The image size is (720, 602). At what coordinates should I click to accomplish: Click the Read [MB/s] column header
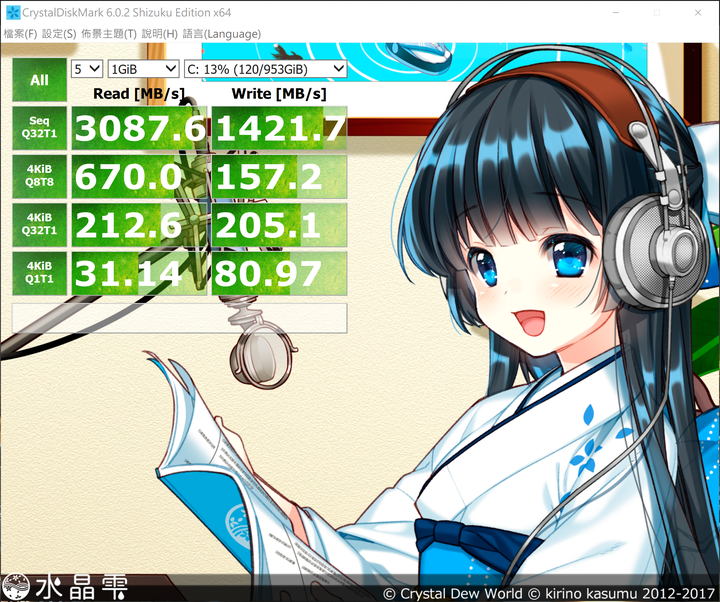tap(139, 94)
